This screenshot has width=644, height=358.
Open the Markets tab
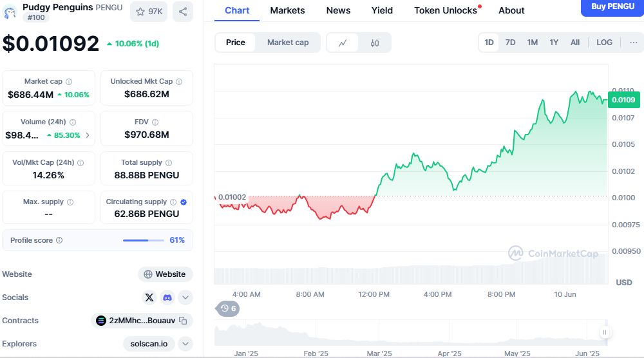[287, 10]
